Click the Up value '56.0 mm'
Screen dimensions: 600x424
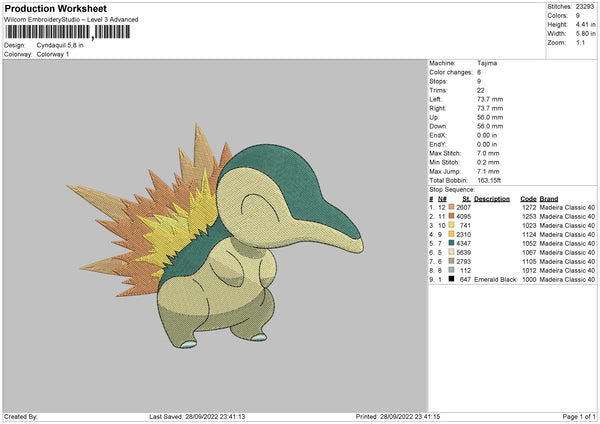click(x=490, y=117)
